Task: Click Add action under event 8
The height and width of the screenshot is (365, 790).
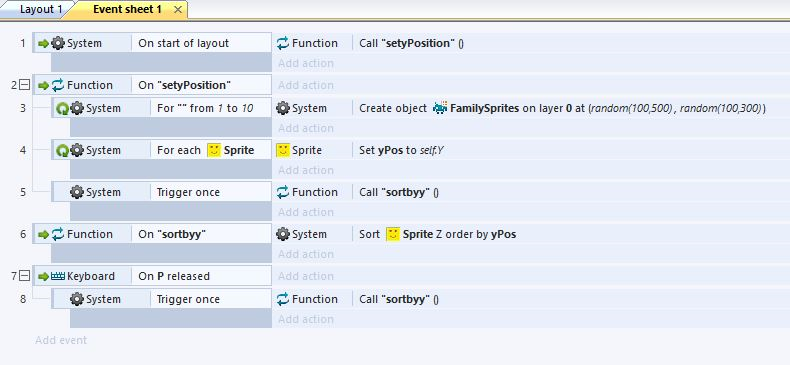Action: pyautogui.click(x=306, y=320)
